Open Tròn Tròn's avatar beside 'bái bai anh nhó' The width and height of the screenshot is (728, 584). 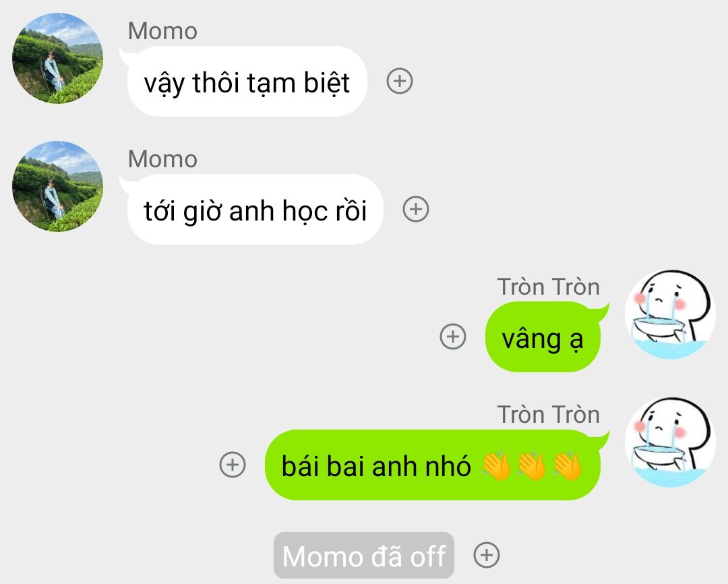[670, 442]
